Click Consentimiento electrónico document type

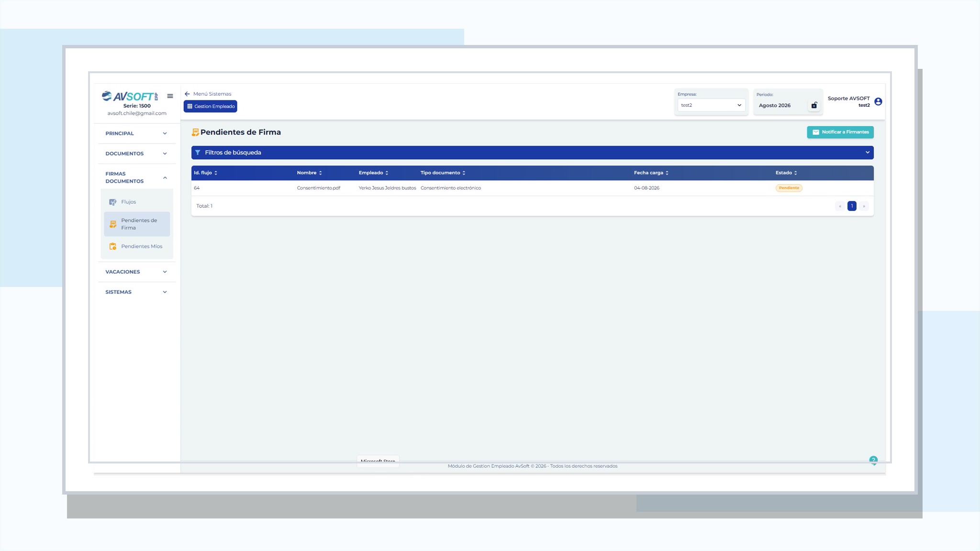451,188
